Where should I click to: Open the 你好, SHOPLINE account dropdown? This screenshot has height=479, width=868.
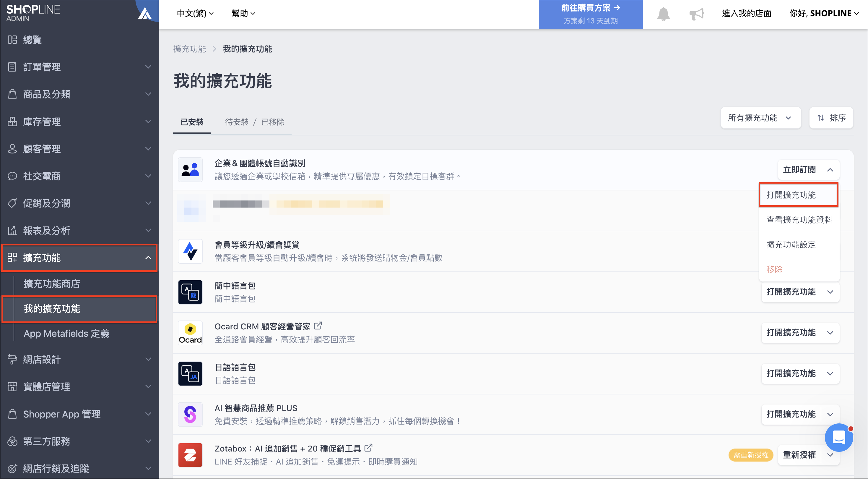(824, 14)
